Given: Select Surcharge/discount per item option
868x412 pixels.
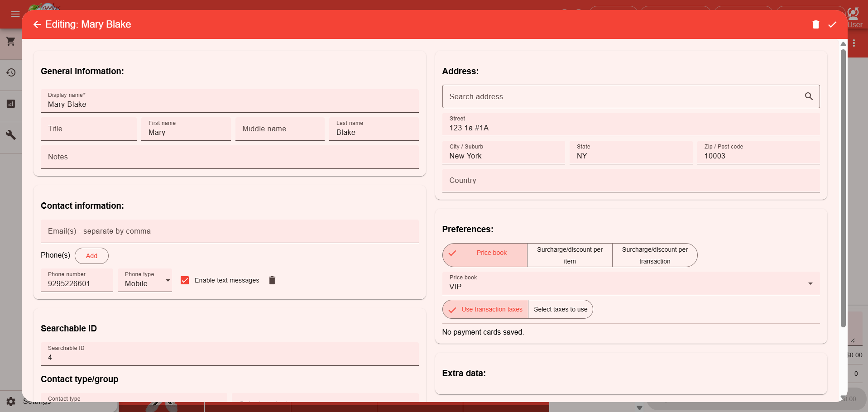Looking at the screenshot, I should [570, 255].
